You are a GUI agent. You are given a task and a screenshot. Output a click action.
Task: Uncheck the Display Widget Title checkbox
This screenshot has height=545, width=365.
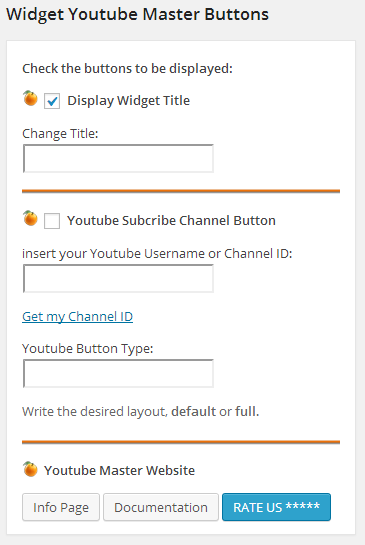[x=52, y=101]
